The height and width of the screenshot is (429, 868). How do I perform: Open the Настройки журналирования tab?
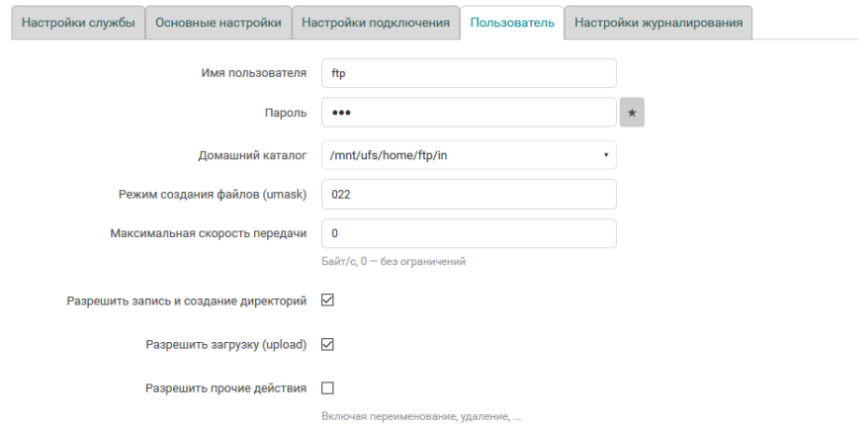(x=658, y=23)
